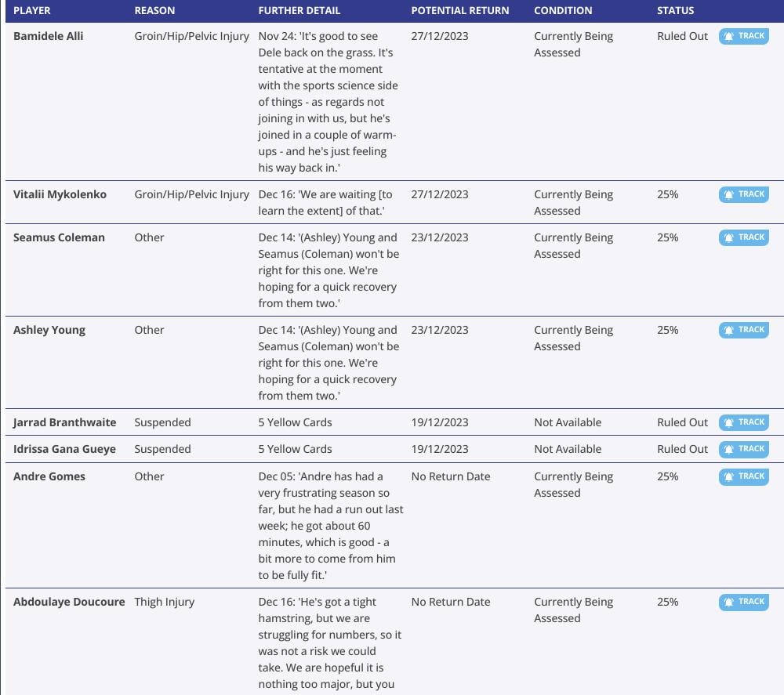This screenshot has width=784, height=695.
Task: Click Mykolenko's 27/12/2023 return date
Action: point(440,194)
